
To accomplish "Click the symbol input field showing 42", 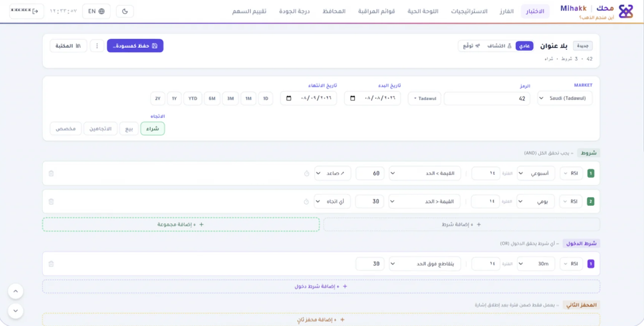I will point(487,98).
